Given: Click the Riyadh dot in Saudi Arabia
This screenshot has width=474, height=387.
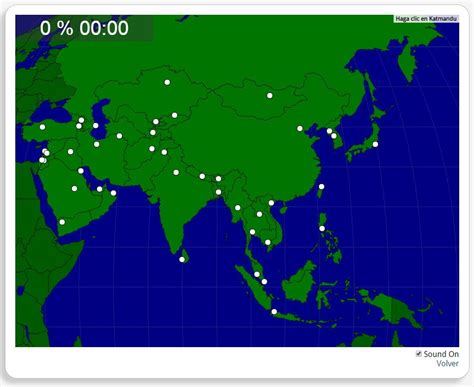Looking at the screenshot, I should click(x=74, y=189).
